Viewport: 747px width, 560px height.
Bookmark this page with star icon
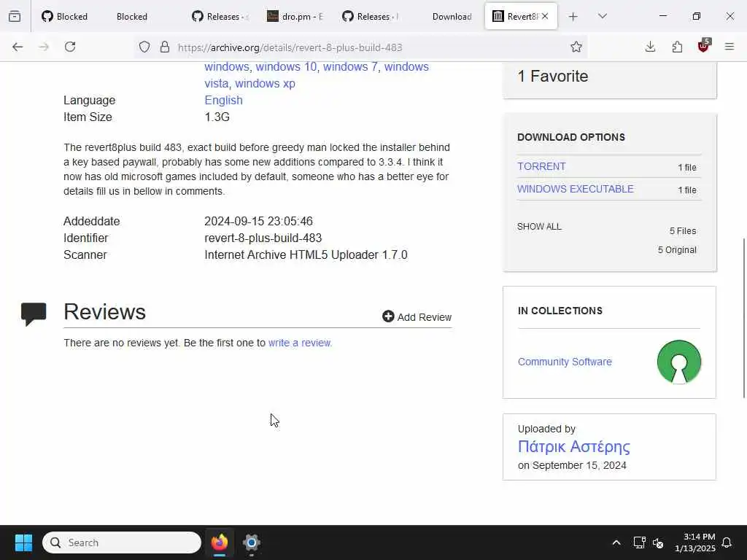[x=576, y=47]
